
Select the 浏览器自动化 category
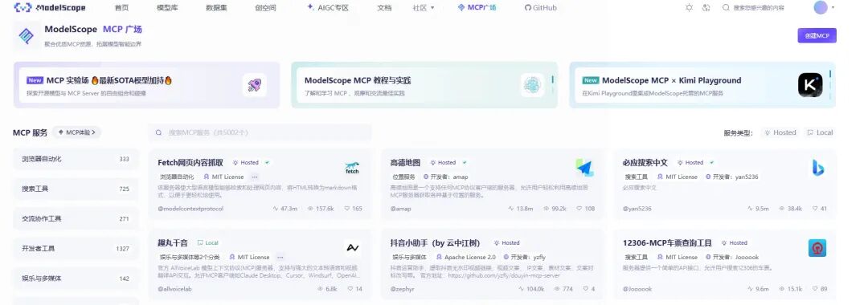pos(76,159)
